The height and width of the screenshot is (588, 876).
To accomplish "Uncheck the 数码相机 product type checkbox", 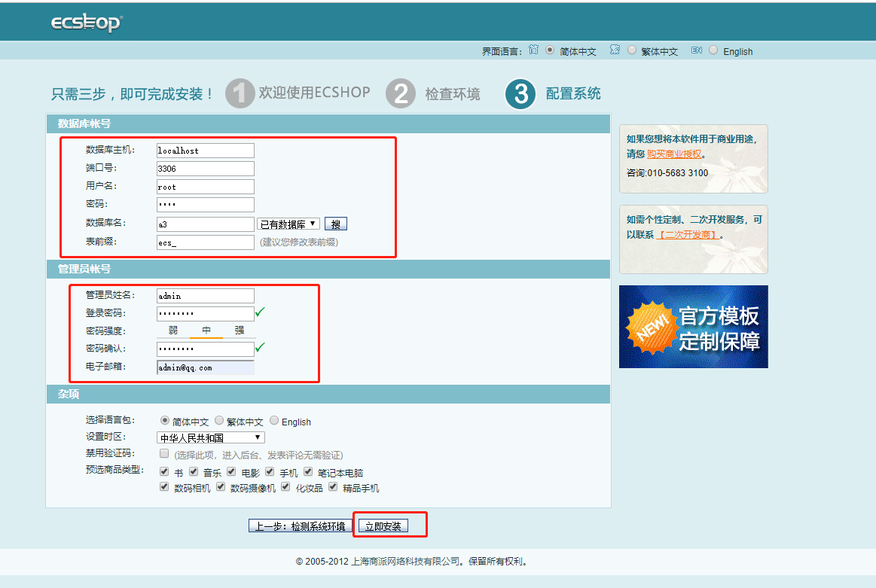I will tap(164, 487).
